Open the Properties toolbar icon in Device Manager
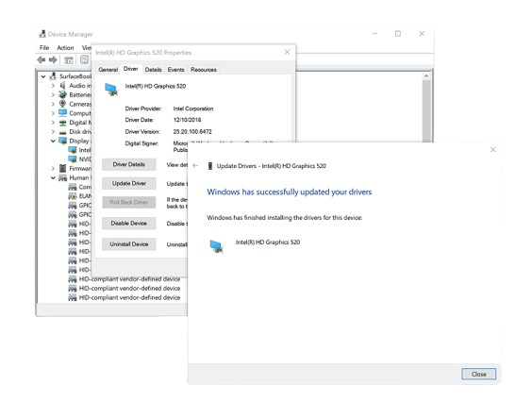 pos(84,60)
